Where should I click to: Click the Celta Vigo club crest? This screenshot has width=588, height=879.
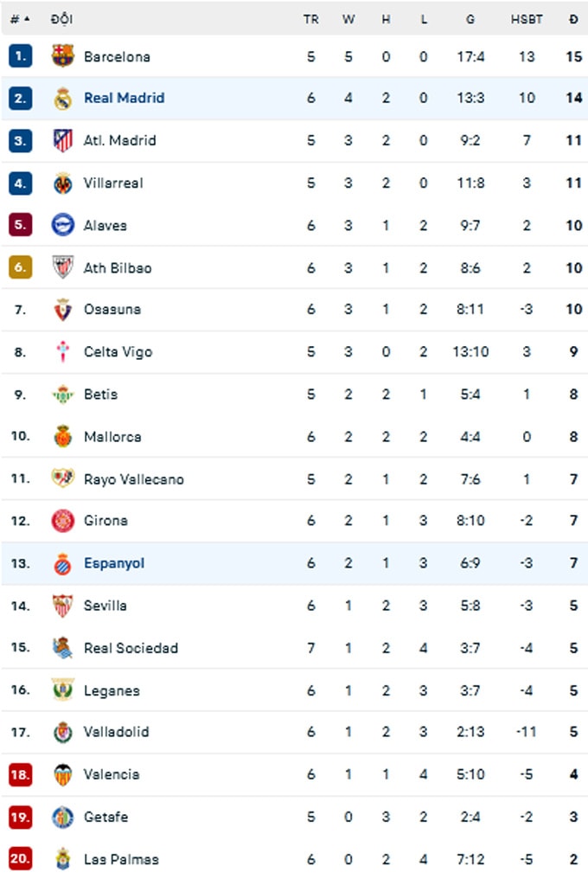pyautogui.click(x=63, y=351)
